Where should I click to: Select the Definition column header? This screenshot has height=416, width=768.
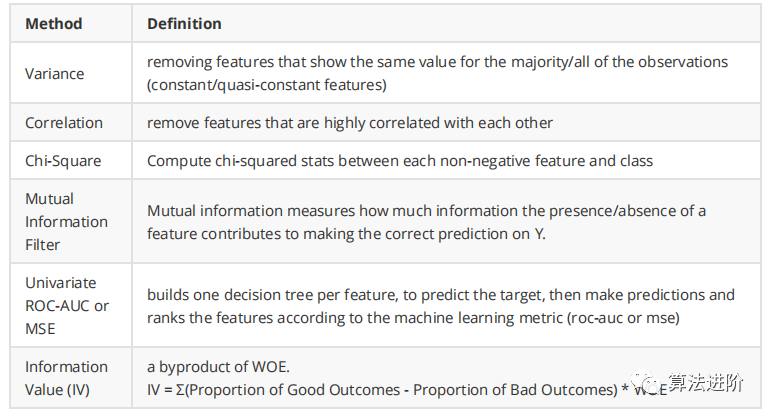point(184,24)
